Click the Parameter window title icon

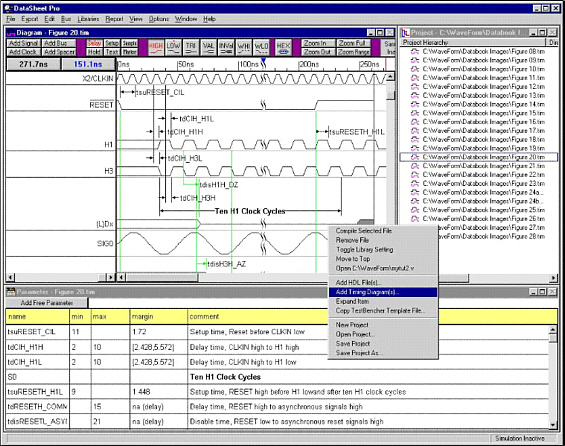tap(11, 292)
